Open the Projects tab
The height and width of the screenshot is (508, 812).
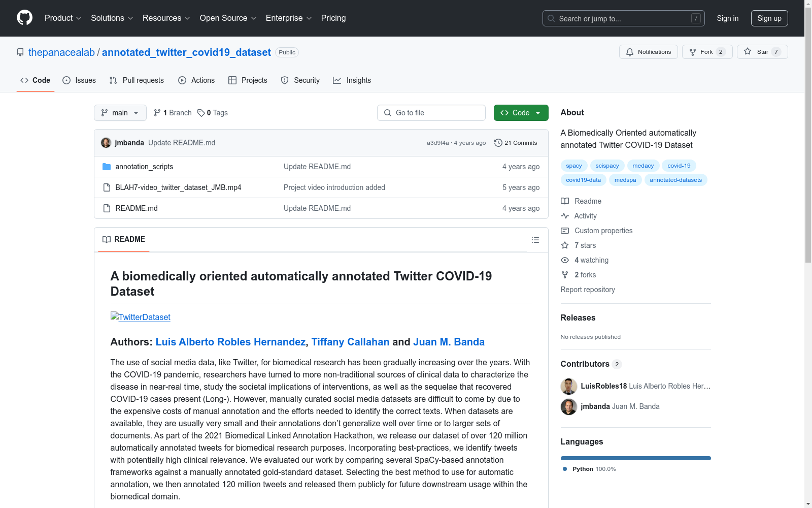(x=248, y=80)
